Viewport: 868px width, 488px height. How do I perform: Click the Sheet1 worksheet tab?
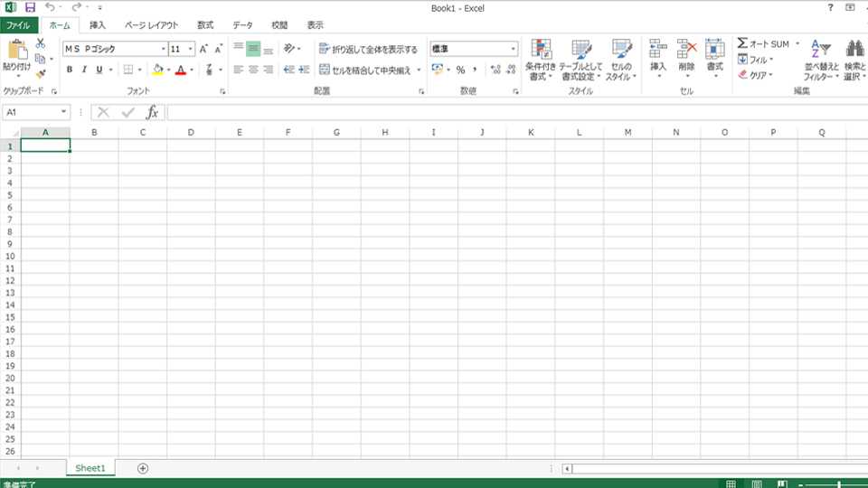click(x=90, y=468)
